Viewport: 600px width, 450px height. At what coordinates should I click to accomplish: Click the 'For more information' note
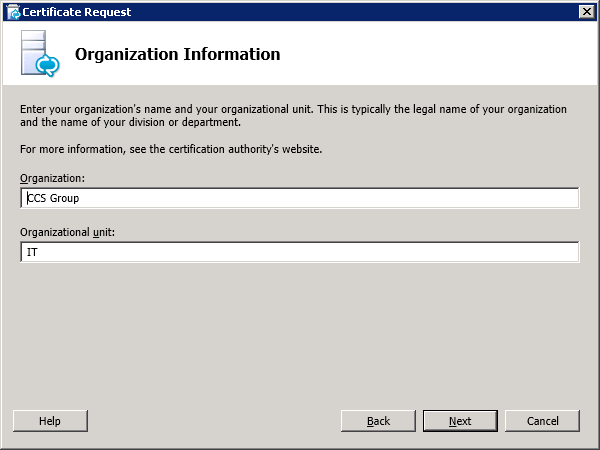(170, 149)
